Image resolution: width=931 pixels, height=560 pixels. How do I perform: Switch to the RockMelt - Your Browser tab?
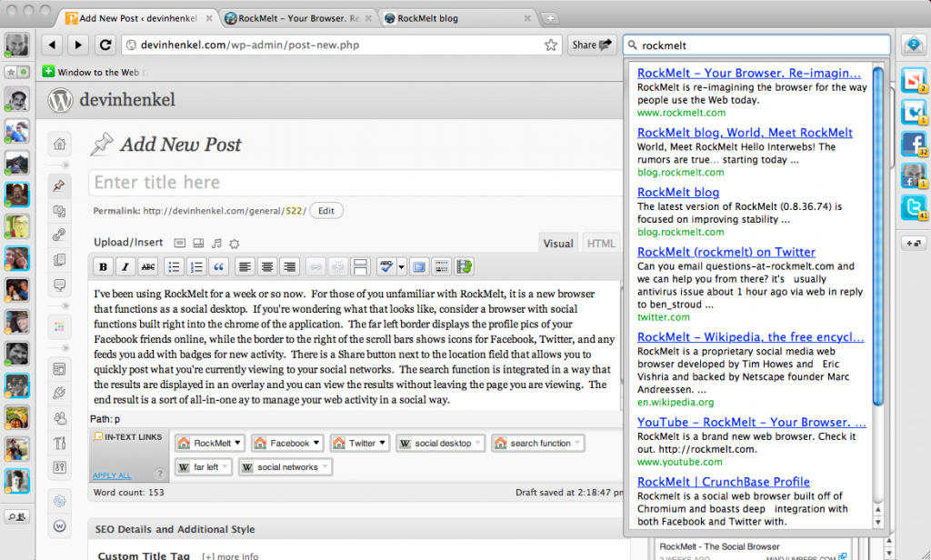tap(298, 18)
